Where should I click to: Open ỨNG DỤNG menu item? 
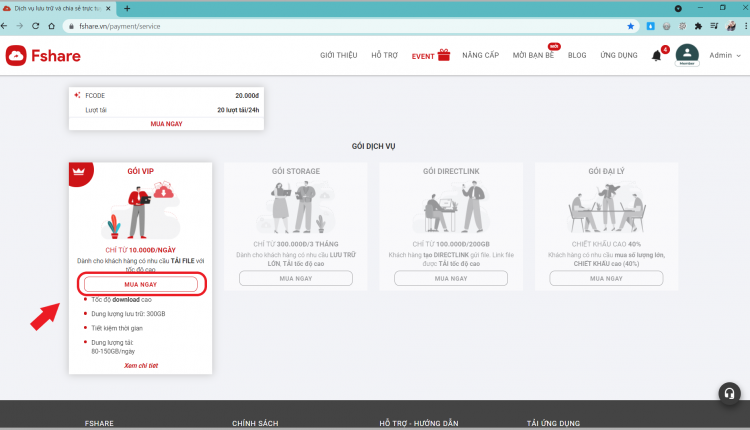(x=619, y=55)
